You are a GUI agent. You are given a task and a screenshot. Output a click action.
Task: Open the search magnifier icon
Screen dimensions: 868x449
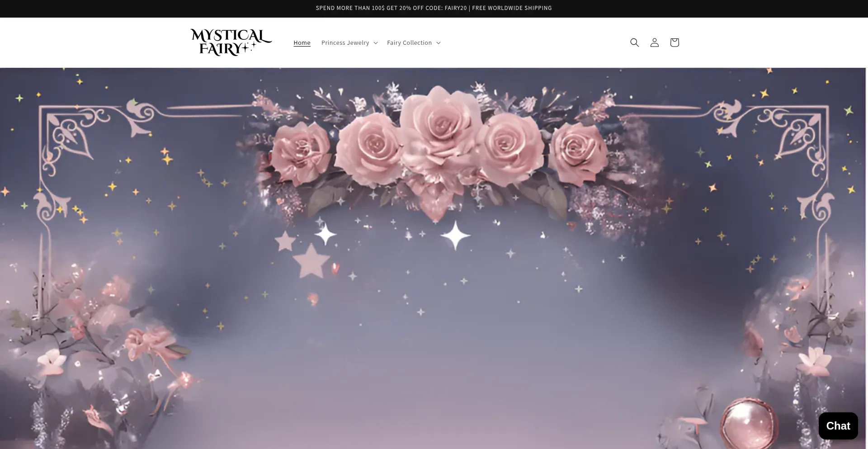click(634, 43)
